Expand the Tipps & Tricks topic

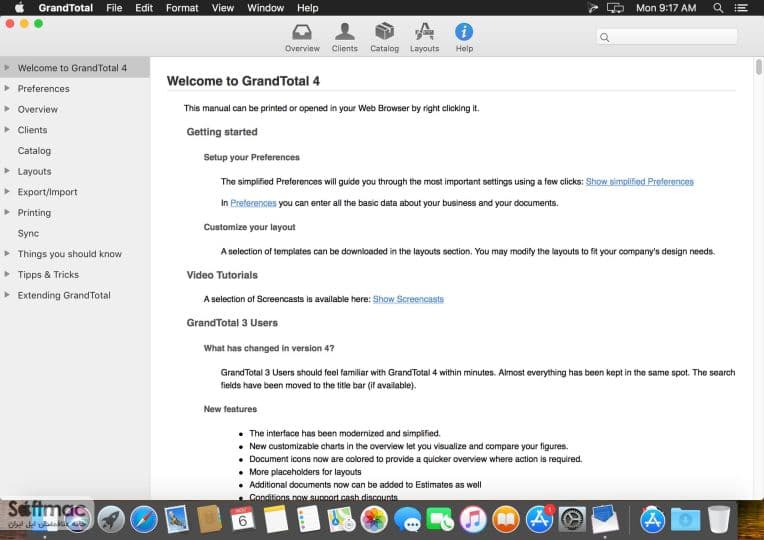click(x=7, y=274)
